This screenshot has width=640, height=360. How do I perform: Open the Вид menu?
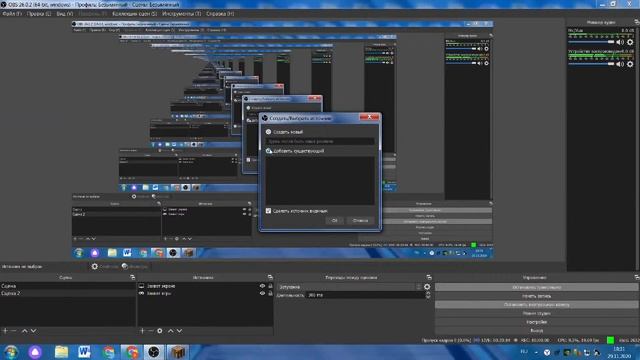64,13
